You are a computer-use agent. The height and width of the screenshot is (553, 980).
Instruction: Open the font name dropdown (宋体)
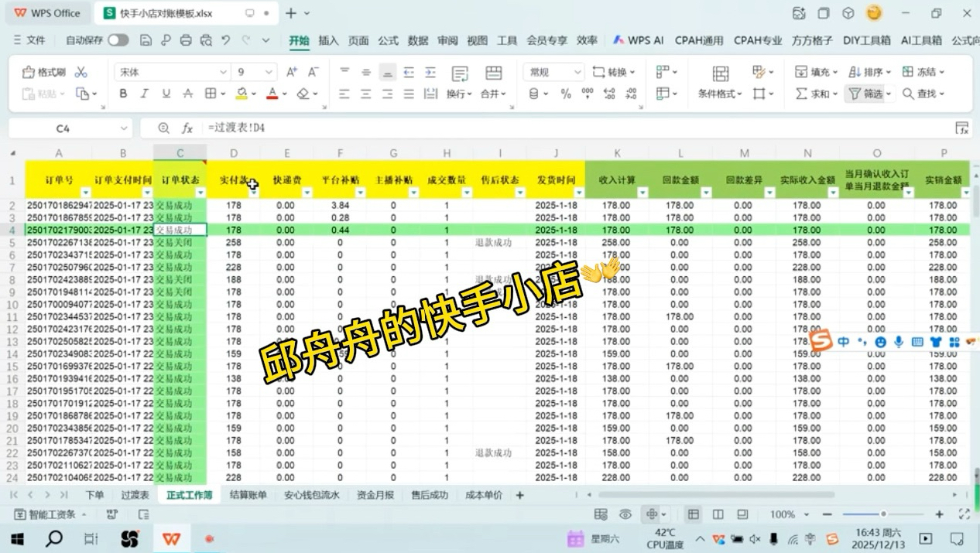224,72
